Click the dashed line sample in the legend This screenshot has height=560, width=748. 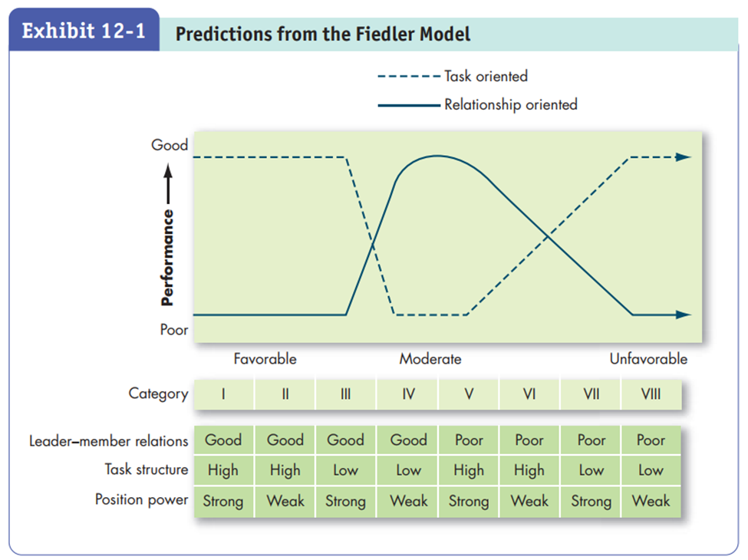click(x=409, y=76)
